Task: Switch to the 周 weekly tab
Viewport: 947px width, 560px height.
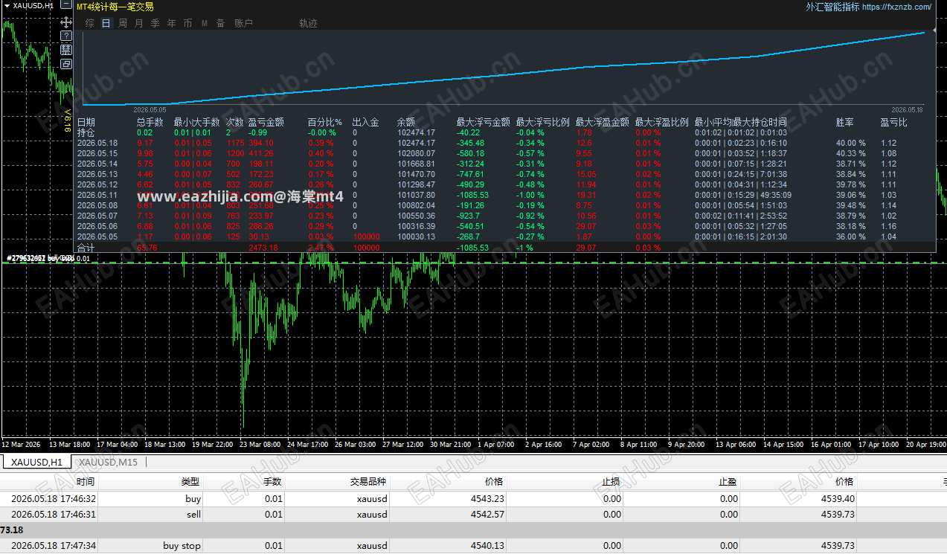Action: click(x=122, y=23)
